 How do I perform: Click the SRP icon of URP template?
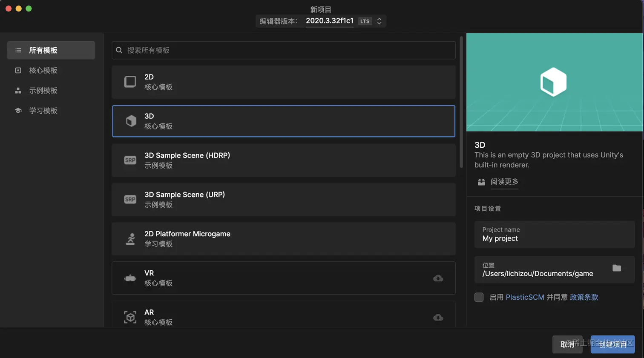(x=130, y=199)
